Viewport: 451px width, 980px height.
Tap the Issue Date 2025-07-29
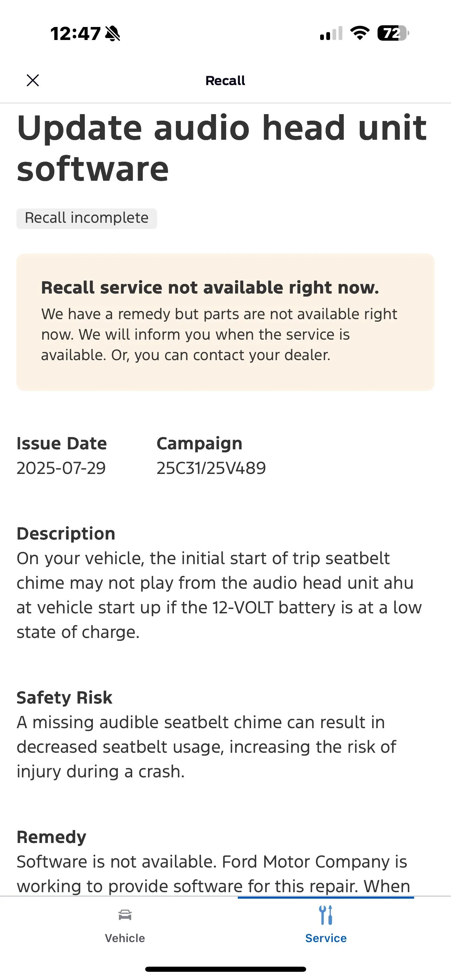coord(61,468)
